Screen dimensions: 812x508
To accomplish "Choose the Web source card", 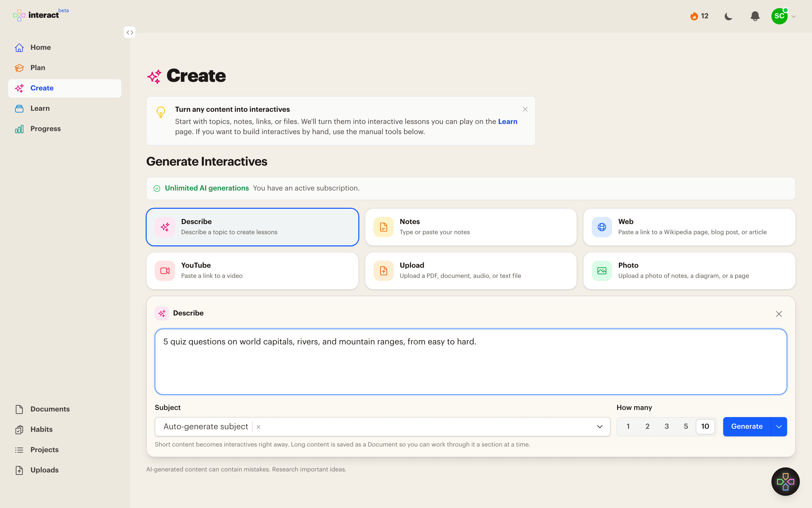I will click(689, 227).
